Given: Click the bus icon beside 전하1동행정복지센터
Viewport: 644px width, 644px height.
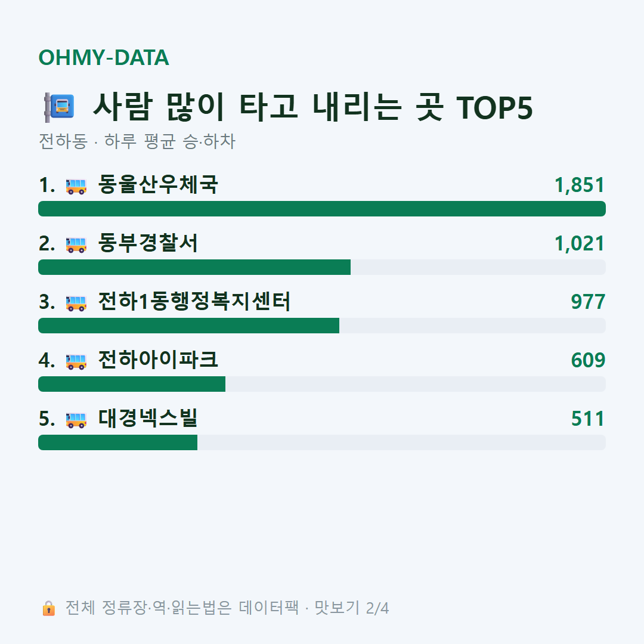Looking at the screenshot, I should [76, 303].
